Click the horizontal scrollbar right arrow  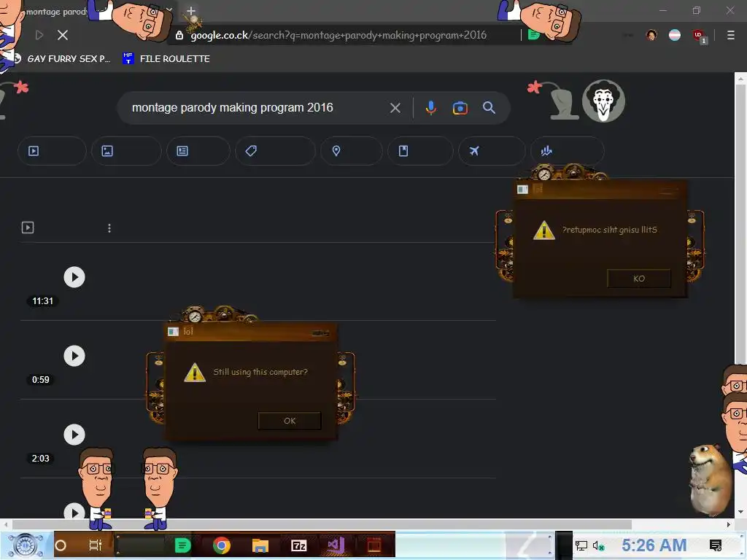coord(729,524)
